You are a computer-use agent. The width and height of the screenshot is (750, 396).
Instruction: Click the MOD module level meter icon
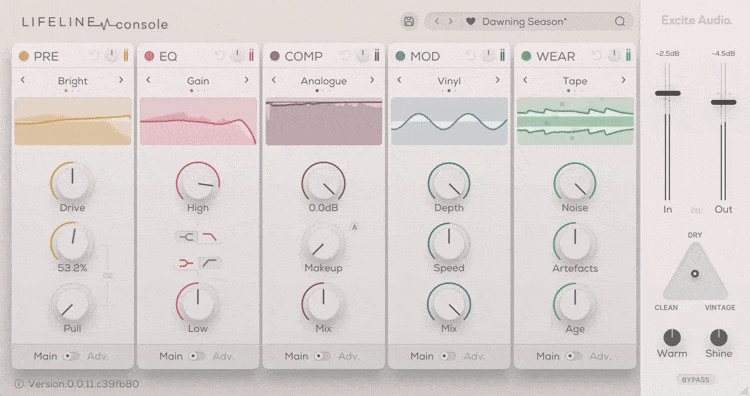click(x=503, y=55)
